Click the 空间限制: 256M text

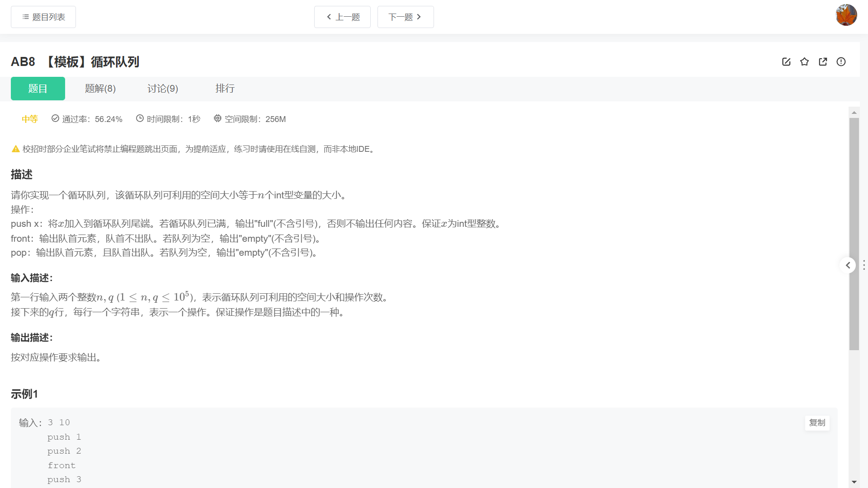coord(255,119)
